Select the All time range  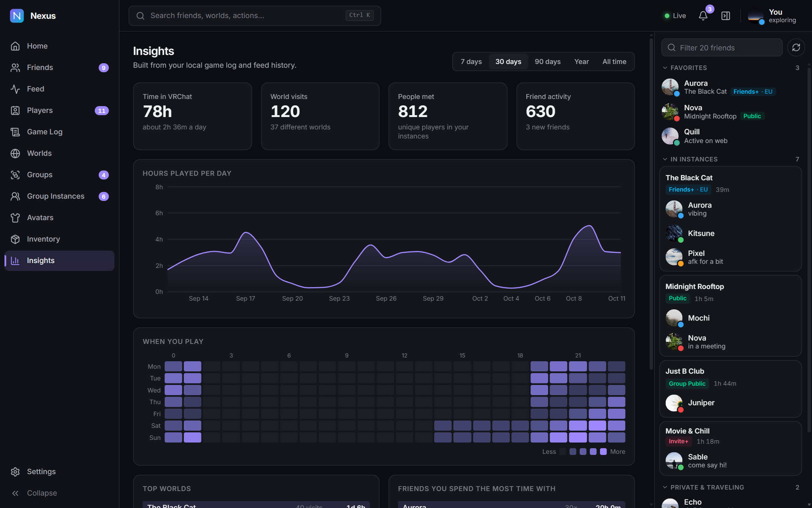pos(614,61)
